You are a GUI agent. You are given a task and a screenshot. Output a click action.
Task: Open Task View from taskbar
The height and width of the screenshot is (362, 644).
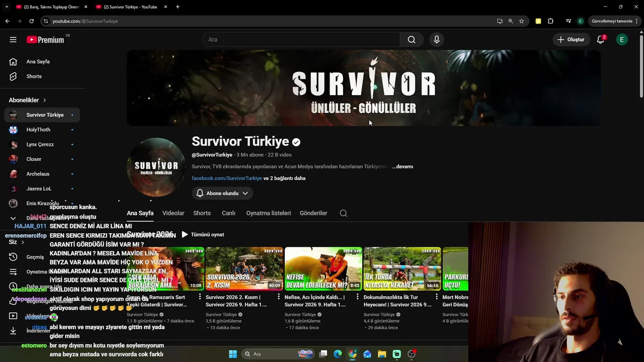323,354
